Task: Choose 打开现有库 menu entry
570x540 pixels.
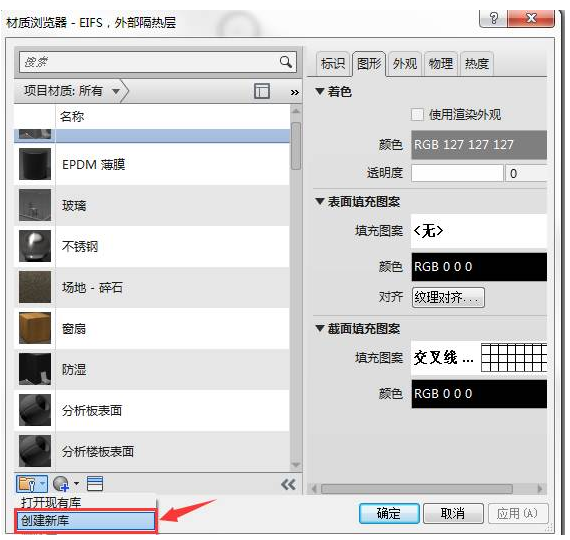Action: (86, 503)
